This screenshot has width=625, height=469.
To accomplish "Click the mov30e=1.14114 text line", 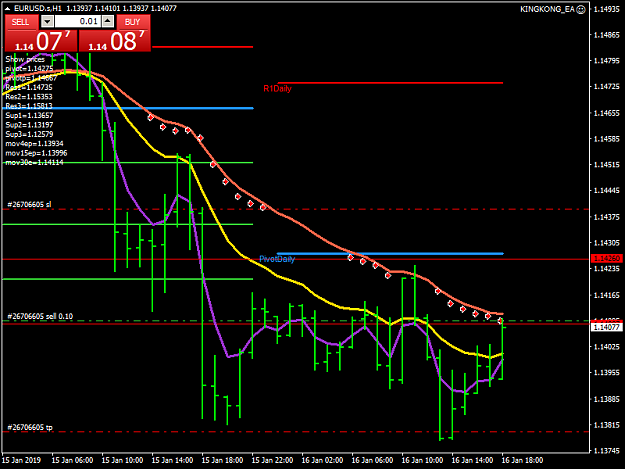I will pos(34,163).
